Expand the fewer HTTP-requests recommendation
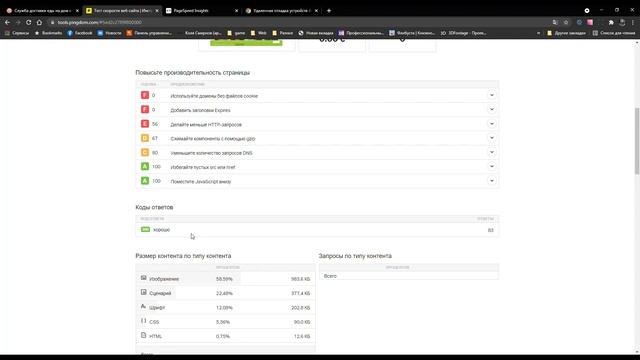The image size is (640, 360). pyautogui.click(x=492, y=124)
